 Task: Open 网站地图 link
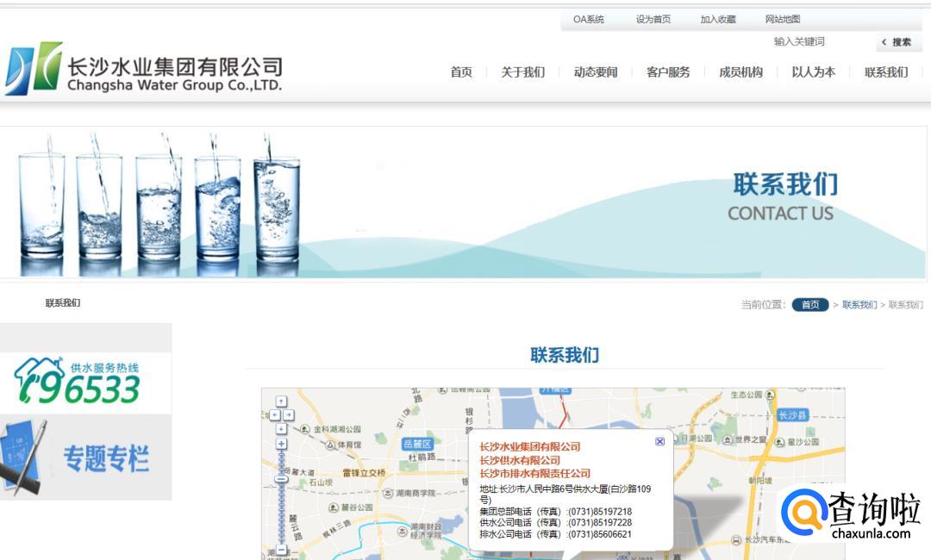click(x=783, y=20)
